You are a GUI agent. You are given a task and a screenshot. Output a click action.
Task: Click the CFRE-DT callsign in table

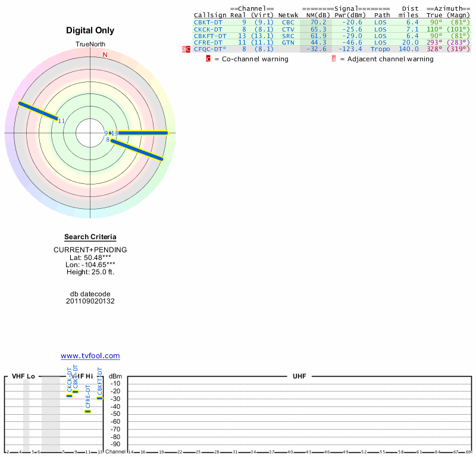208,42
